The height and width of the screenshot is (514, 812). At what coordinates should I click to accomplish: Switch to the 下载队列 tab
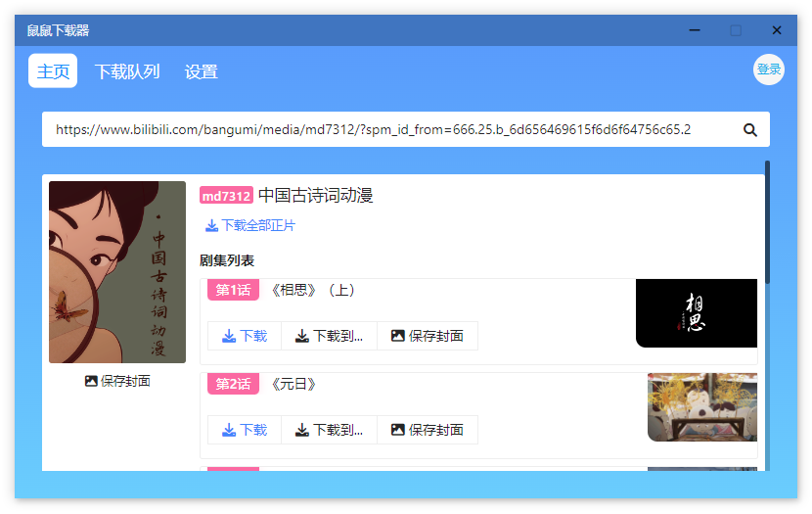pyautogui.click(x=127, y=71)
